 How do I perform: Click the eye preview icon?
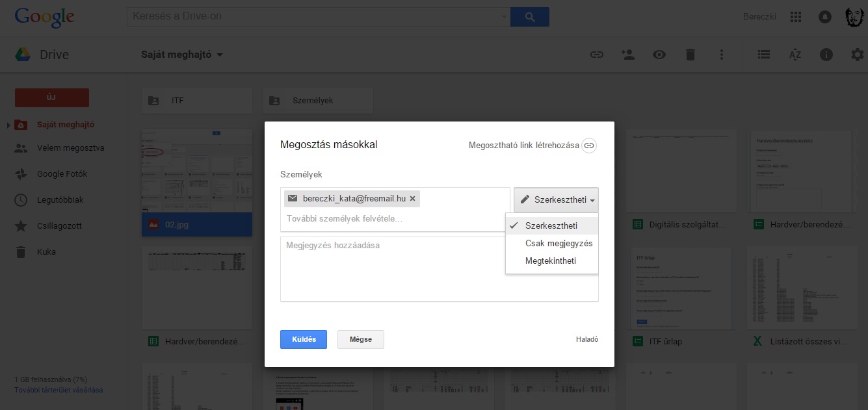[659, 55]
